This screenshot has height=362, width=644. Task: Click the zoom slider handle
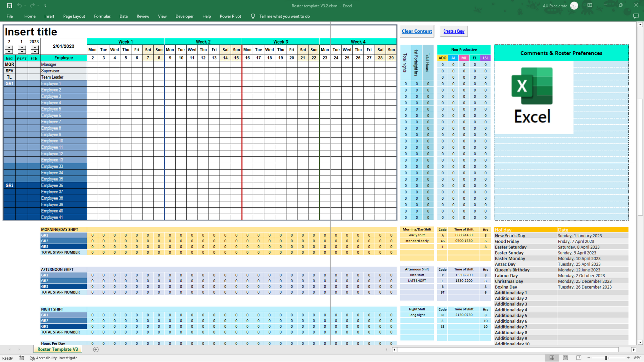[x=606, y=358]
